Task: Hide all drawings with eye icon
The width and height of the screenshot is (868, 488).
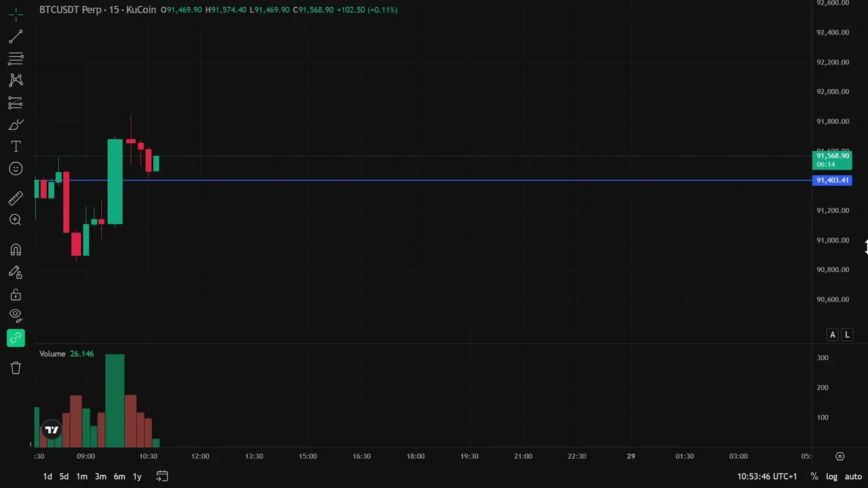Action: 16,314
